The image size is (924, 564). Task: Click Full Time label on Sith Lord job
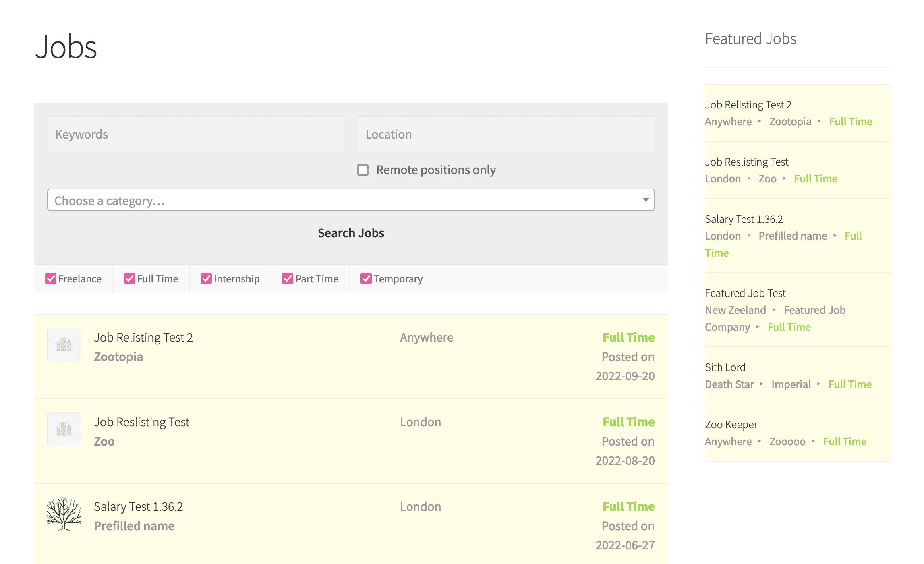tap(850, 384)
